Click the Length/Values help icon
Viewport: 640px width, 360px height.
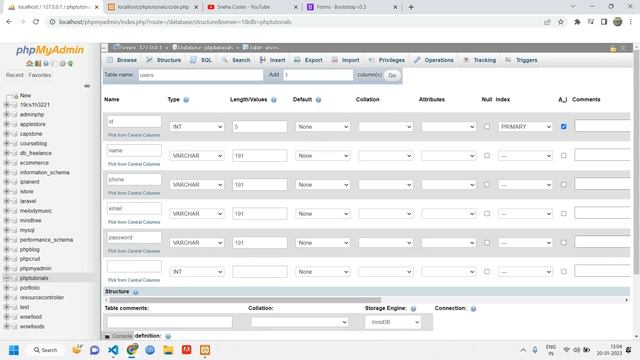point(274,100)
